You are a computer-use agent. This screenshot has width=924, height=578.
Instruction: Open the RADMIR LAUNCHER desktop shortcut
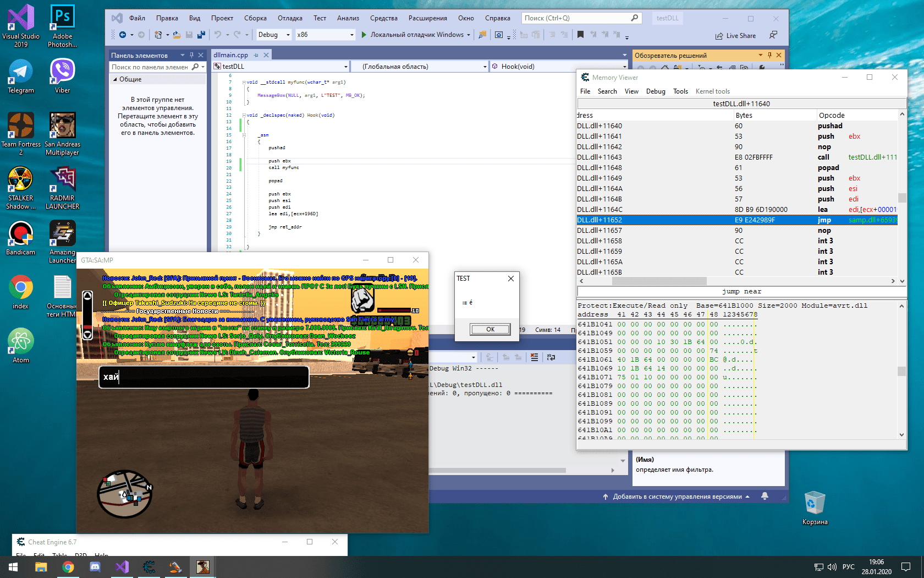pyautogui.click(x=63, y=188)
